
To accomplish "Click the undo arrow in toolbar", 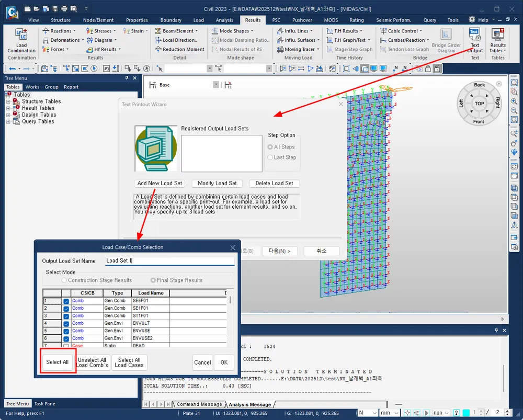I will (13, 69).
